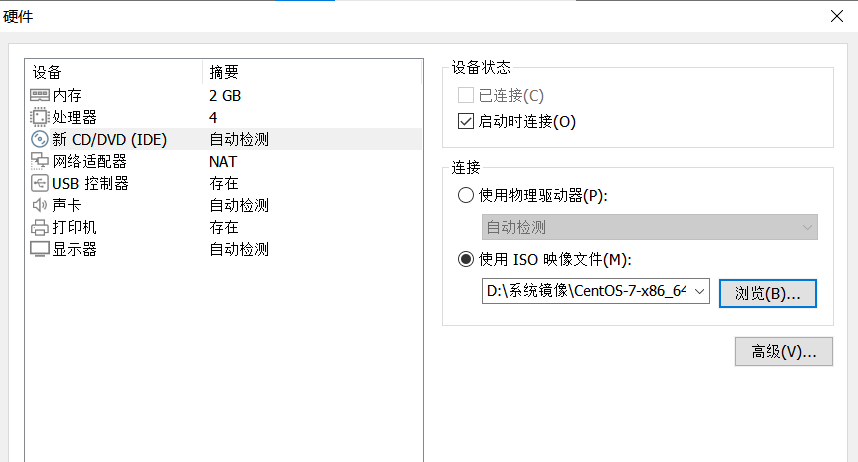Choose 使用物理驱动器(P) radio option
The image size is (858, 462).
pyautogui.click(x=466, y=195)
